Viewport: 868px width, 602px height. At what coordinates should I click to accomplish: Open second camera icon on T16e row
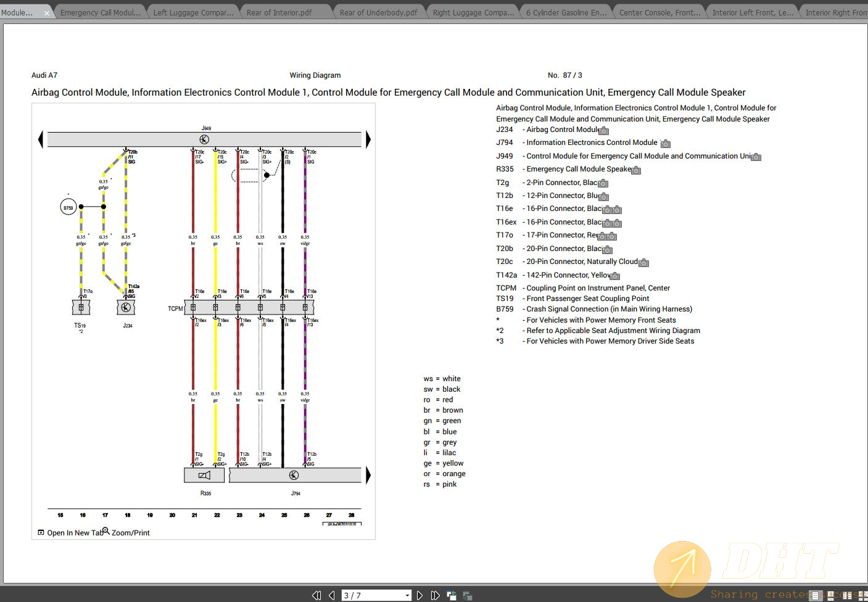point(617,210)
